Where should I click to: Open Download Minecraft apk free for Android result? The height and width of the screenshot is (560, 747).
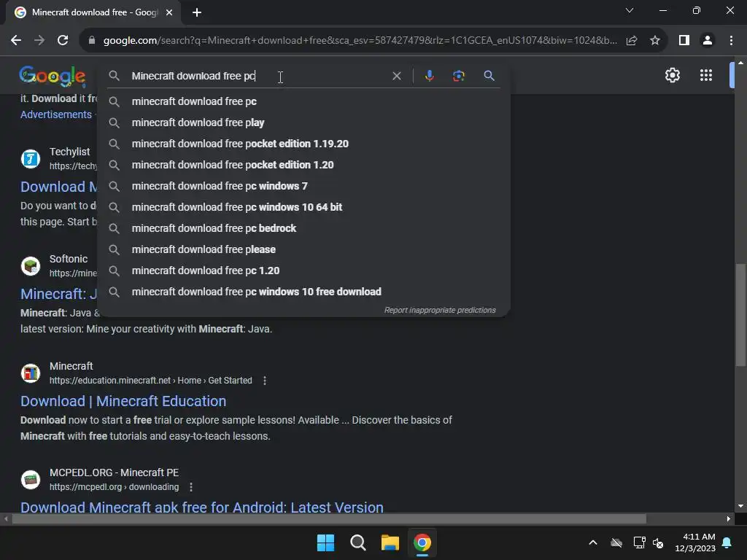coord(202,507)
